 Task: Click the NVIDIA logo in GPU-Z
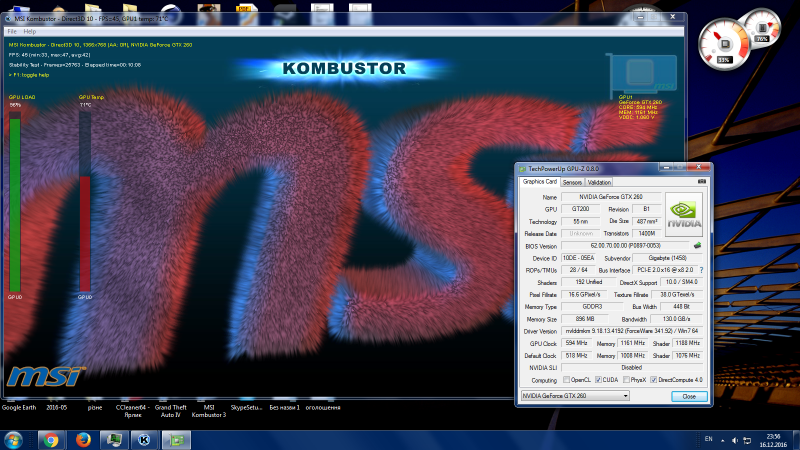coord(684,212)
